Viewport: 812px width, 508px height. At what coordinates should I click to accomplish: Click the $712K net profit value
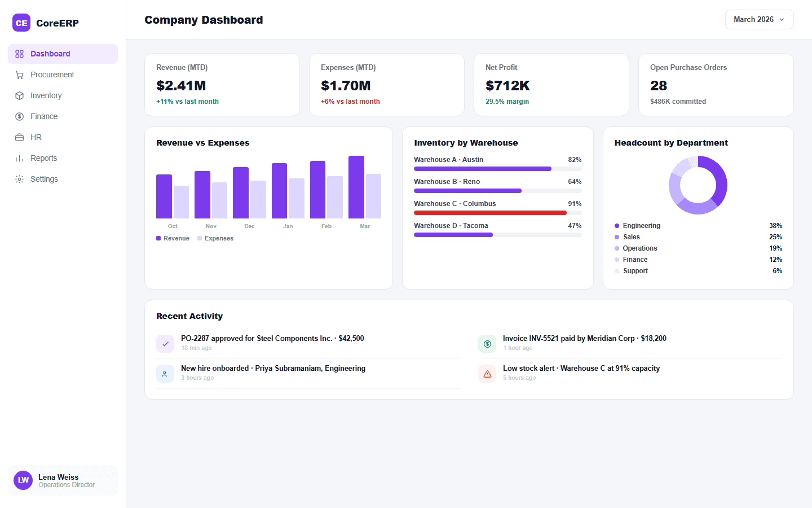click(x=507, y=86)
